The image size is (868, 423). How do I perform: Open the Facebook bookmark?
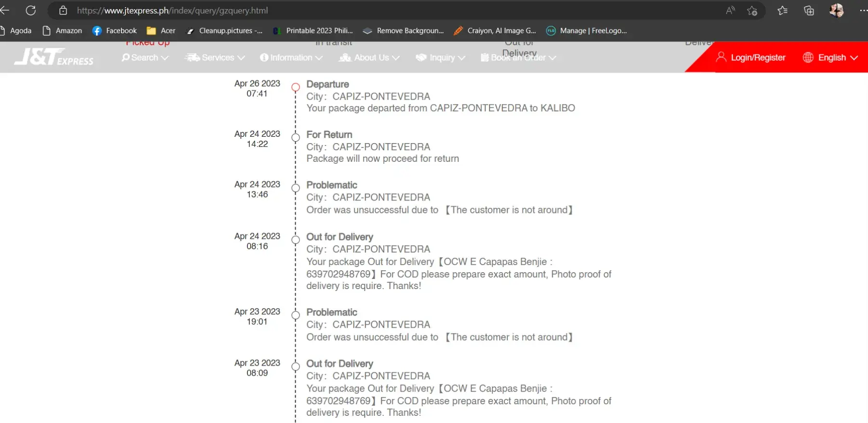click(x=114, y=31)
